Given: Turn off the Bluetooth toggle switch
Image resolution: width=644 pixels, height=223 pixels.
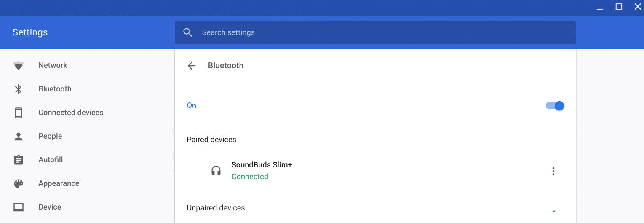Looking at the screenshot, I should [555, 106].
